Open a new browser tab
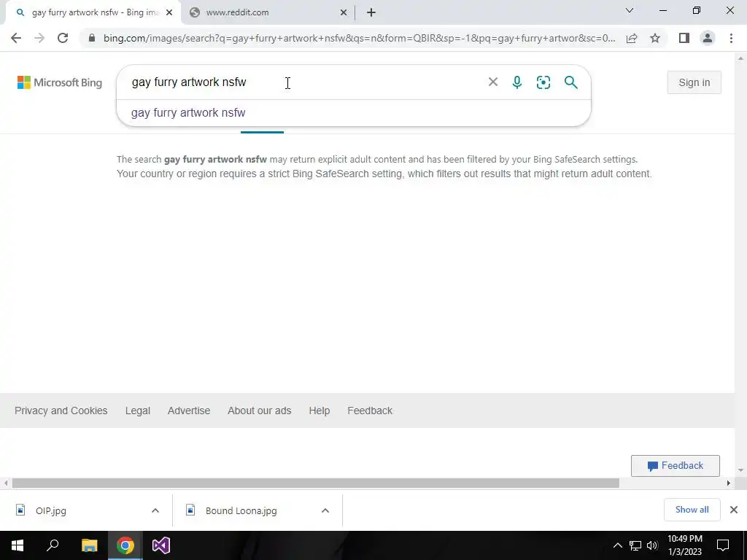 (371, 12)
